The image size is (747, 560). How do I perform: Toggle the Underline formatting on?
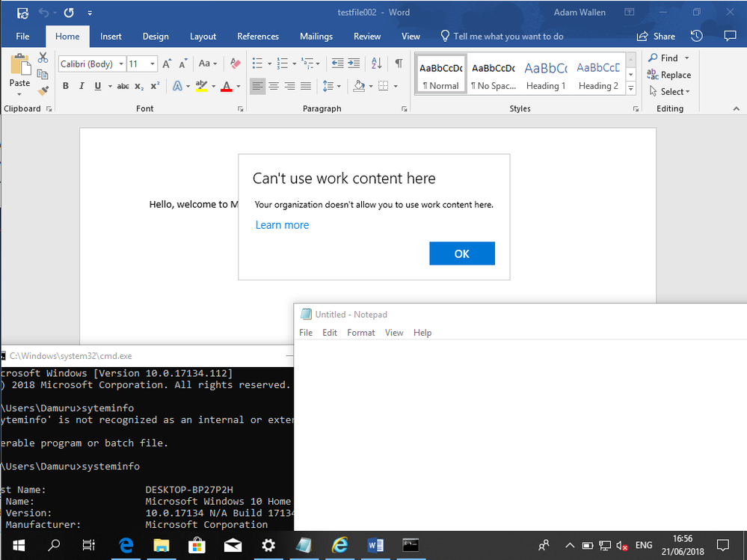pyautogui.click(x=96, y=86)
